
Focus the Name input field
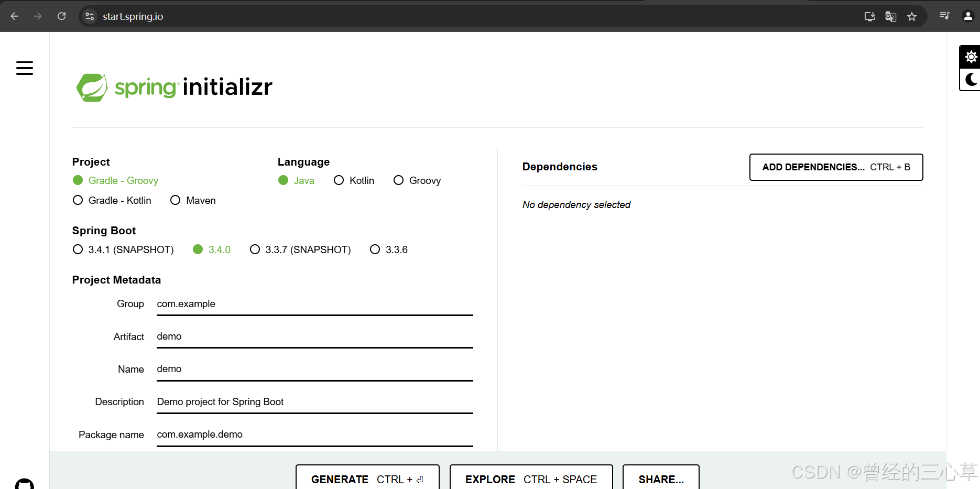(x=314, y=369)
